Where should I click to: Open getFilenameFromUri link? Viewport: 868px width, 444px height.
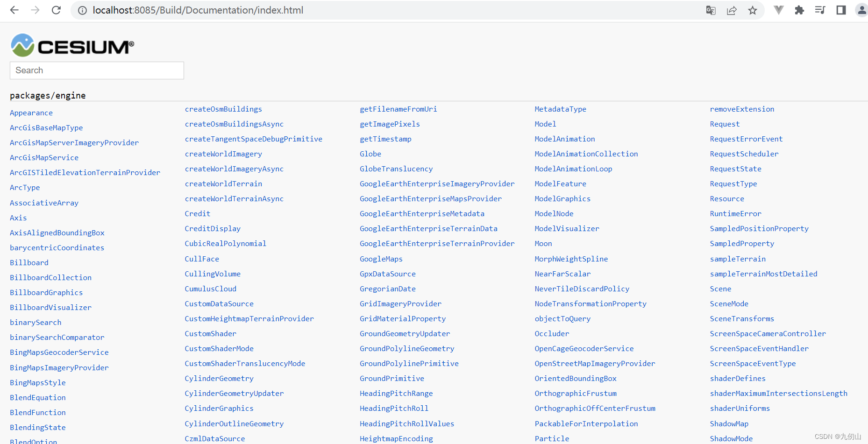[398, 109]
